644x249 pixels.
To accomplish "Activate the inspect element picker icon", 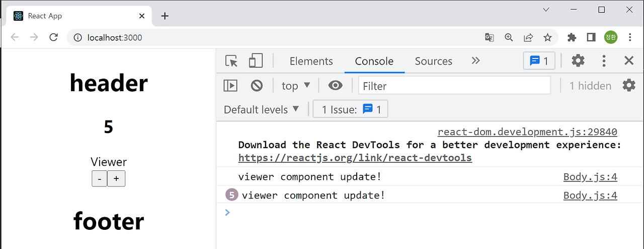I will (231, 61).
